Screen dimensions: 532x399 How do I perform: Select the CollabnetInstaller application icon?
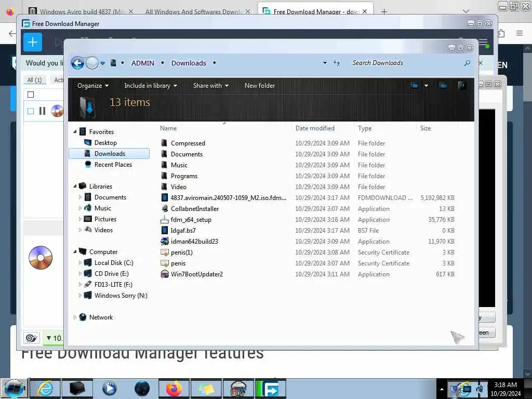pos(165,208)
